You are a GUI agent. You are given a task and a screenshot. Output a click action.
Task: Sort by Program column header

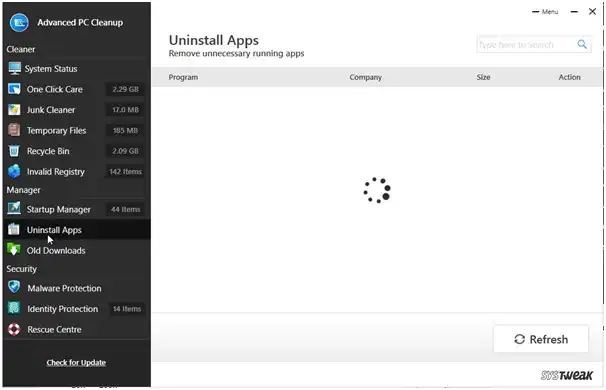(183, 77)
